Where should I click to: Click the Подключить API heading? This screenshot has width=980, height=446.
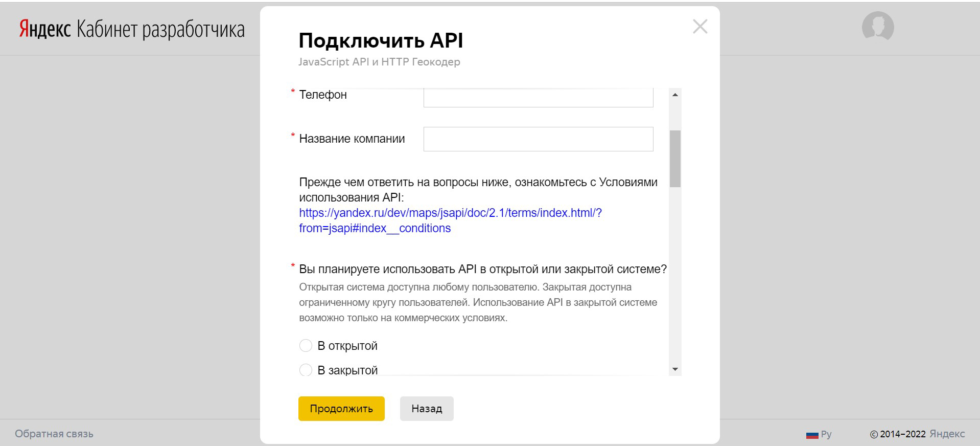[381, 40]
